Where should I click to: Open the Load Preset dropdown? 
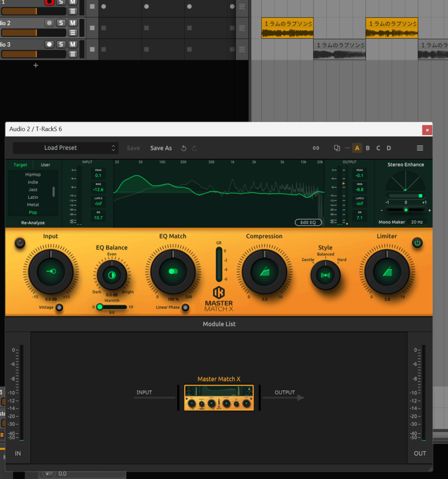65,148
